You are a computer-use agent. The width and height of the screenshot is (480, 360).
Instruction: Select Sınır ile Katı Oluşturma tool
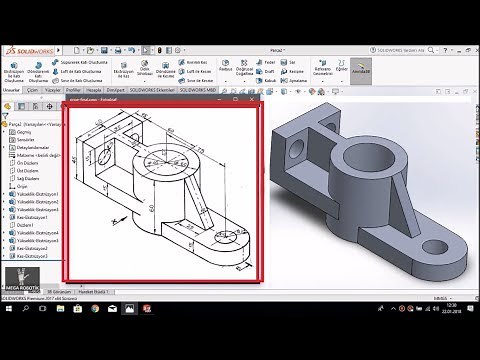[77, 81]
